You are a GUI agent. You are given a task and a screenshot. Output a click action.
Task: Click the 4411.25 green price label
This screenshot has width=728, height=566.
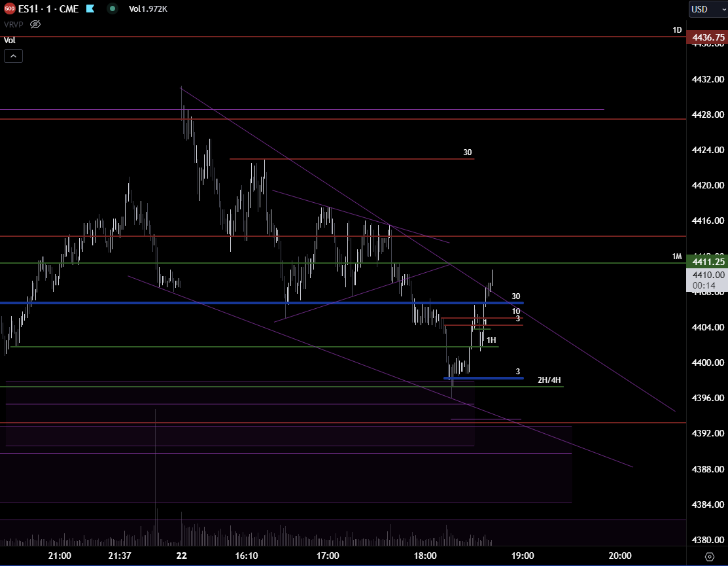[x=707, y=262]
